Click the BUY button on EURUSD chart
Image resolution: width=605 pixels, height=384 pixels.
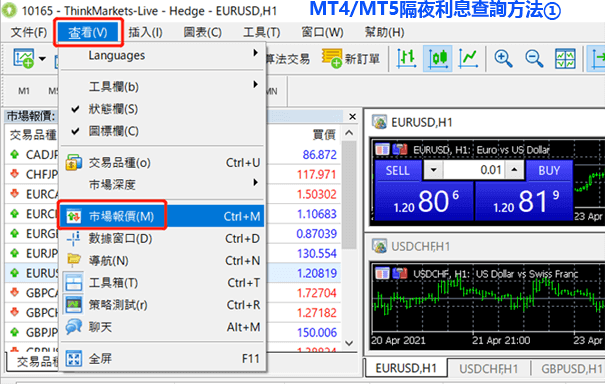point(549,171)
